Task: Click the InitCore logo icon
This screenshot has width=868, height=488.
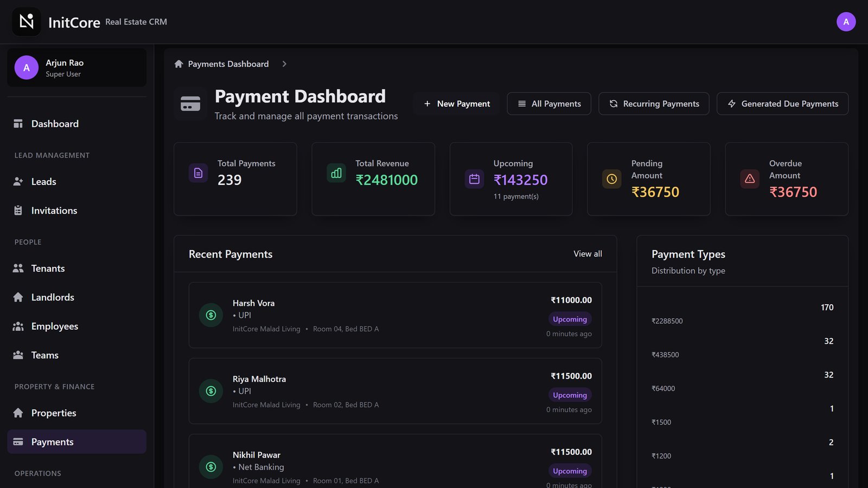Action: point(27,22)
